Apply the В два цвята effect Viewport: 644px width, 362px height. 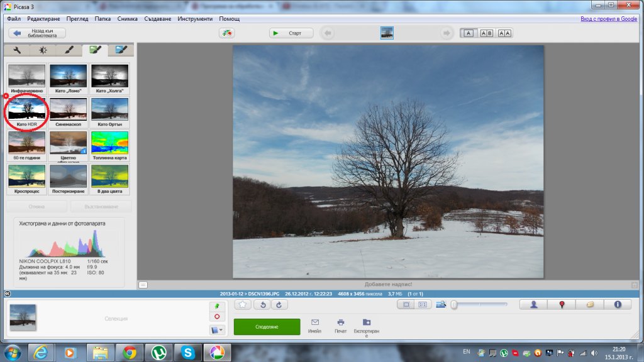pyautogui.click(x=109, y=179)
